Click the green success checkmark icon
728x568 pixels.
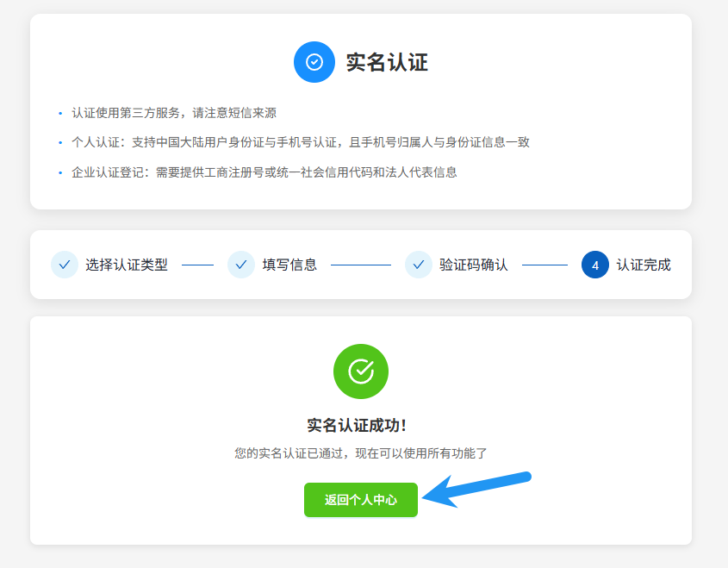(361, 371)
